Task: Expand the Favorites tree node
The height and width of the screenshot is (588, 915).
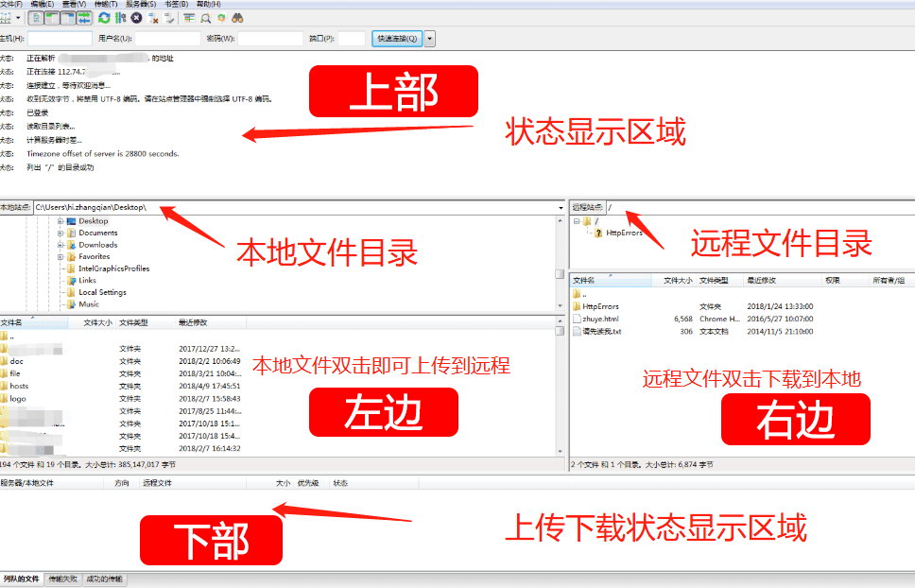Action: 60,257
